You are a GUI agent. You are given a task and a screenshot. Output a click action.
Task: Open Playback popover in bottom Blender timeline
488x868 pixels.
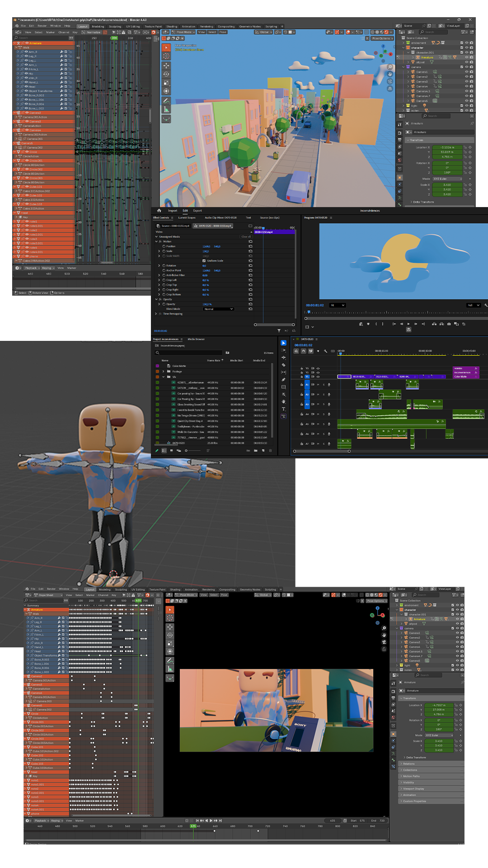tap(41, 821)
